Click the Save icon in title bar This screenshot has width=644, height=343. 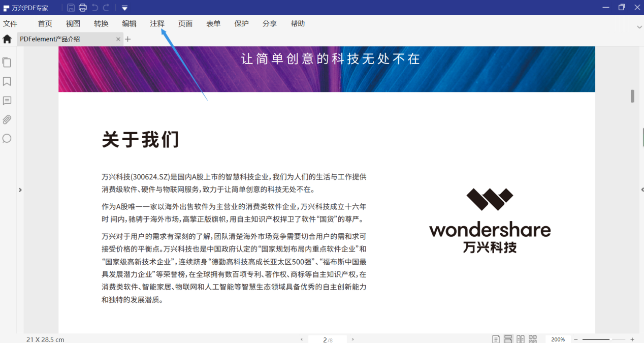click(71, 8)
